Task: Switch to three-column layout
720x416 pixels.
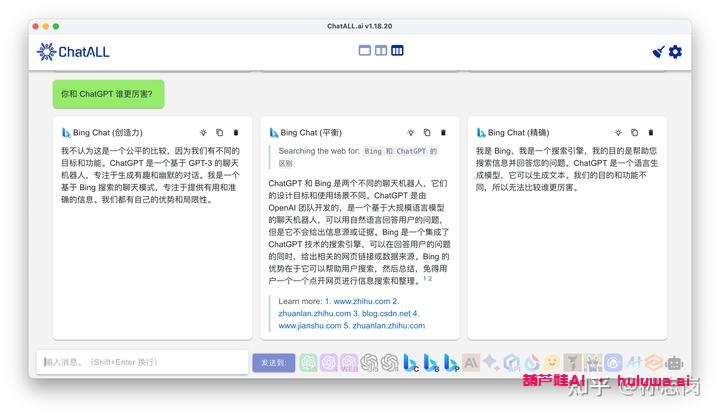Action: [x=397, y=51]
